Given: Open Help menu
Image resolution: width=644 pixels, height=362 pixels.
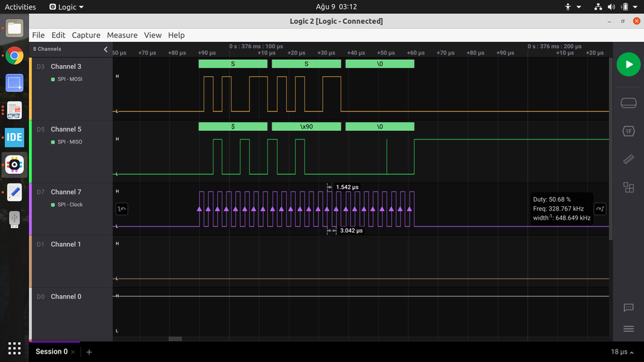Looking at the screenshot, I should point(176,35).
